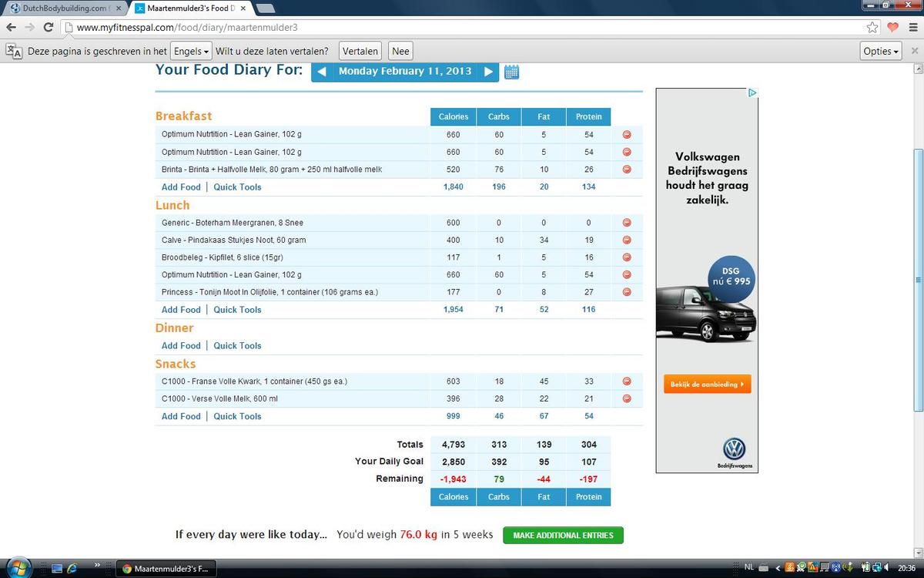
Task: Open the Engels language dropdown
Action: coord(191,52)
